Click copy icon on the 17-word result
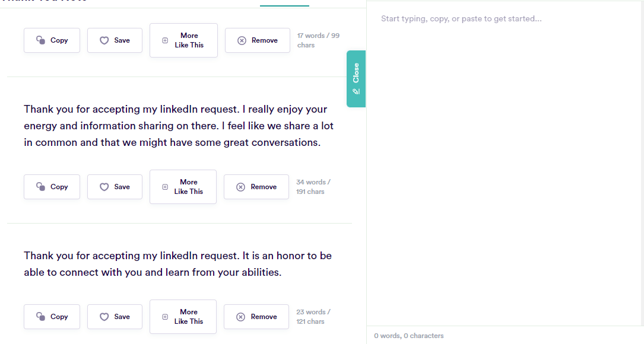Image resolution: width=644 pixels, height=344 pixels. tap(41, 40)
